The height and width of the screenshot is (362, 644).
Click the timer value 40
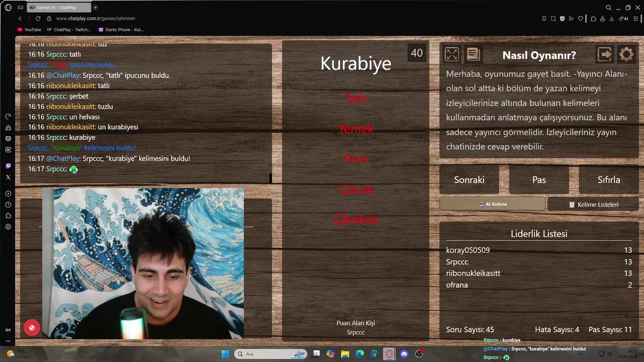click(417, 53)
